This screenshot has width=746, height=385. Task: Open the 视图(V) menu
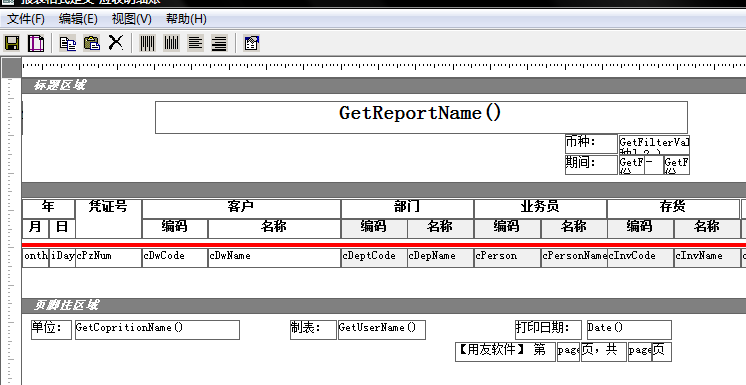132,19
